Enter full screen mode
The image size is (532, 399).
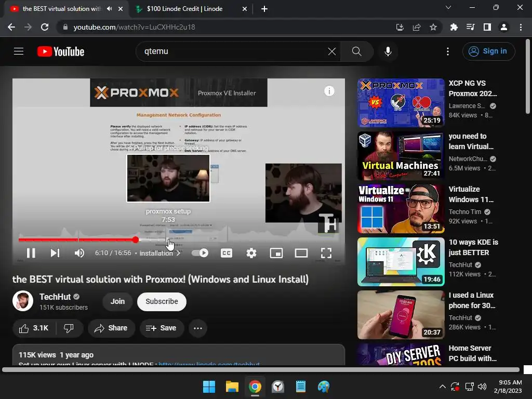[x=326, y=253]
